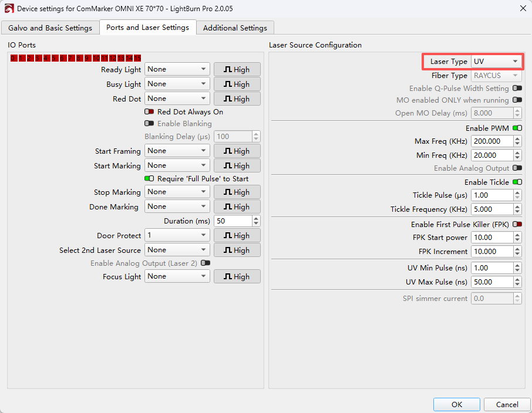Open the Additional Settings tab
The width and height of the screenshot is (532, 413).
tap(235, 28)
